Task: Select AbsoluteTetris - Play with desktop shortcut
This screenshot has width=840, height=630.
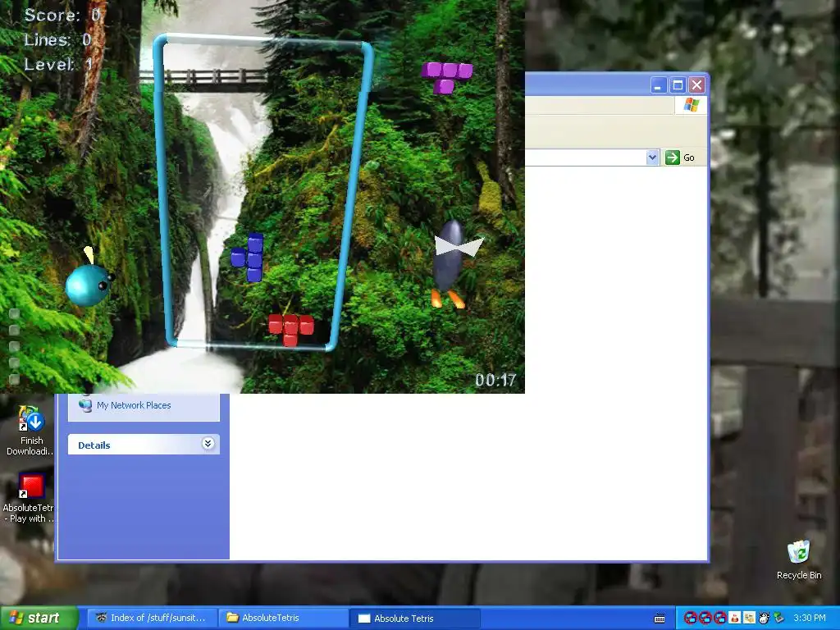Action: coord(29,498)
